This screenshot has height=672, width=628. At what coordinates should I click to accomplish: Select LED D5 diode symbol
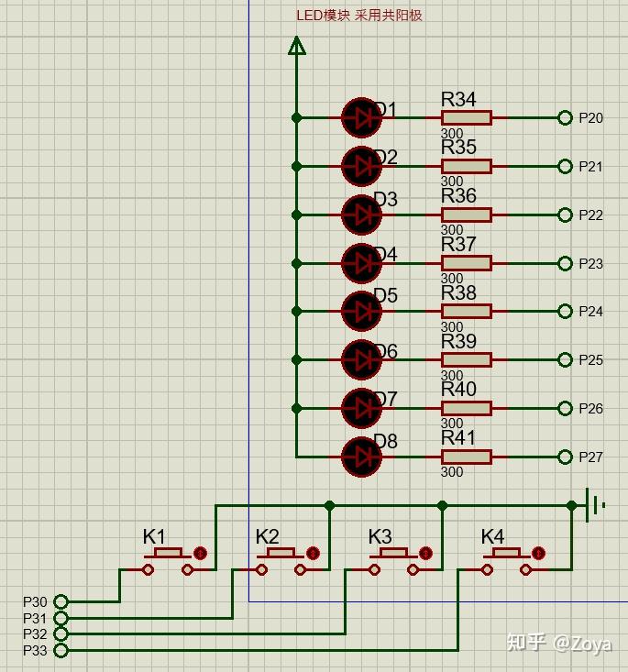tap(361, 311)
